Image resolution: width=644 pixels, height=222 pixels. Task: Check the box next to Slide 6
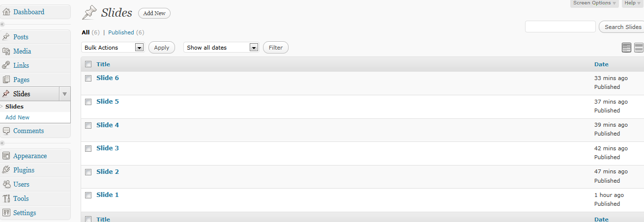[x=88, y=78]
